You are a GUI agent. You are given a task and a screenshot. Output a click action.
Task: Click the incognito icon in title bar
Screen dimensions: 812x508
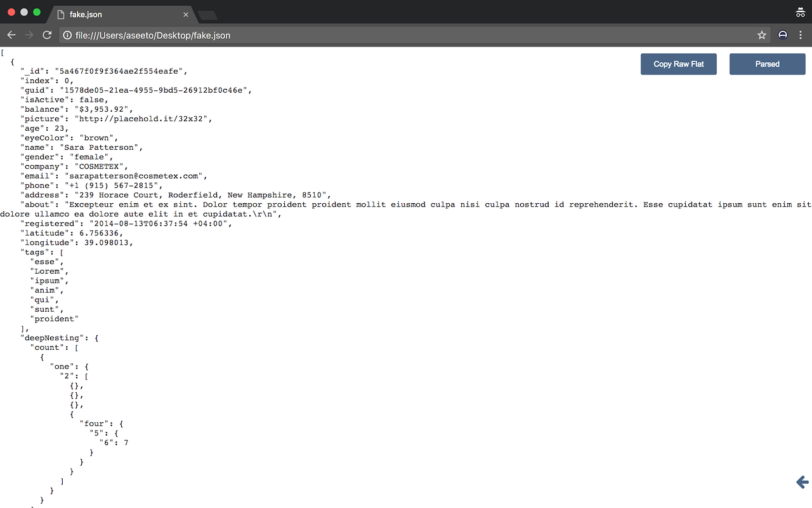pos(800,12)
